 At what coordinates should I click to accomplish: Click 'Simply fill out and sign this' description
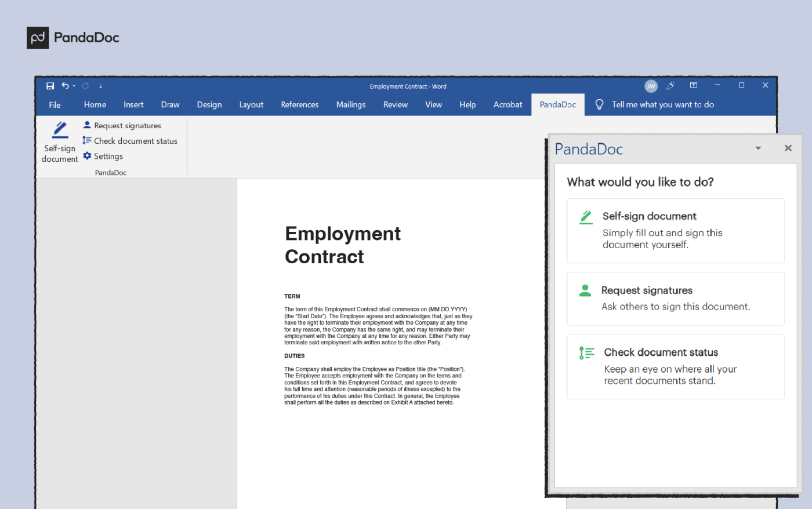[662, 232]
